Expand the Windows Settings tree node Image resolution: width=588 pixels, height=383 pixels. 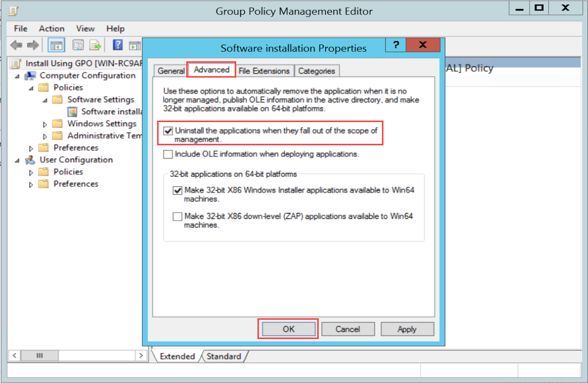click(46, 124)
